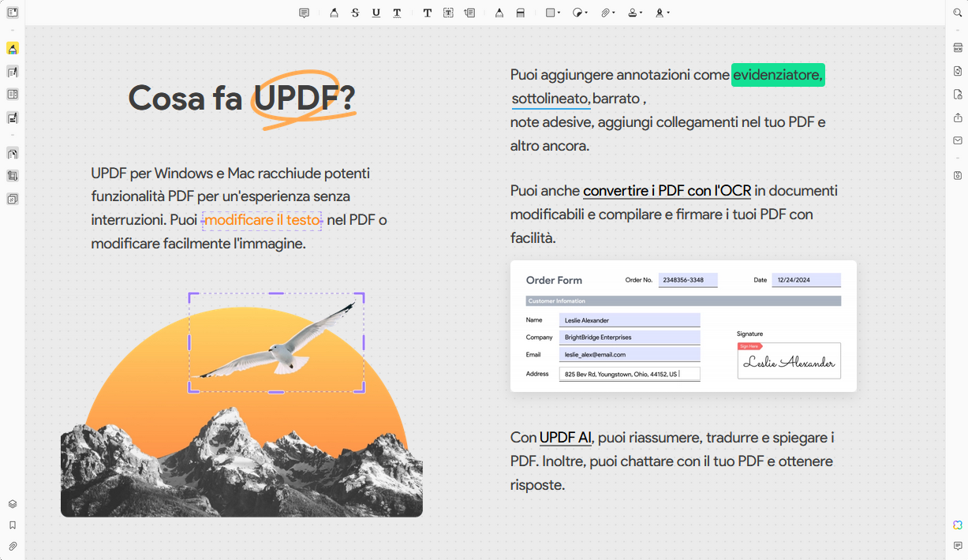Click the yellow Comment mode icon

point(13,49)
